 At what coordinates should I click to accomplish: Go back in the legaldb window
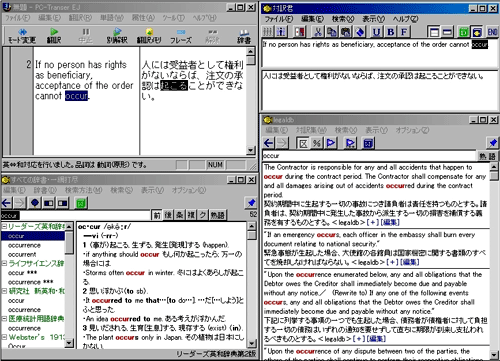point(269,143)
